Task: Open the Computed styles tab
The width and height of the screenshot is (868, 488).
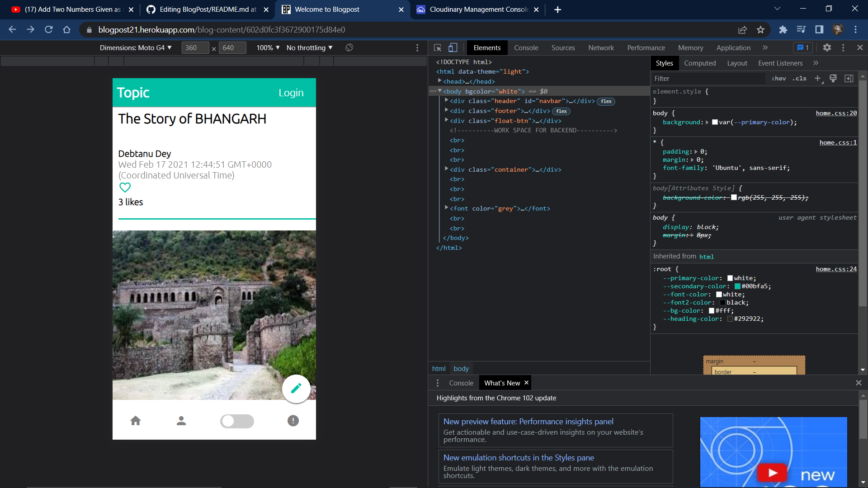Action: pos(699,63)
